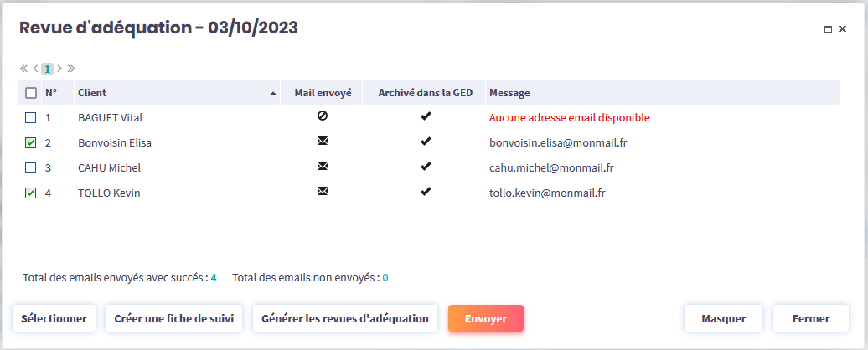Click the Mail envoyé column header
Image resolution: width=868 pixels, height=350 pixels.
(323, 93)
